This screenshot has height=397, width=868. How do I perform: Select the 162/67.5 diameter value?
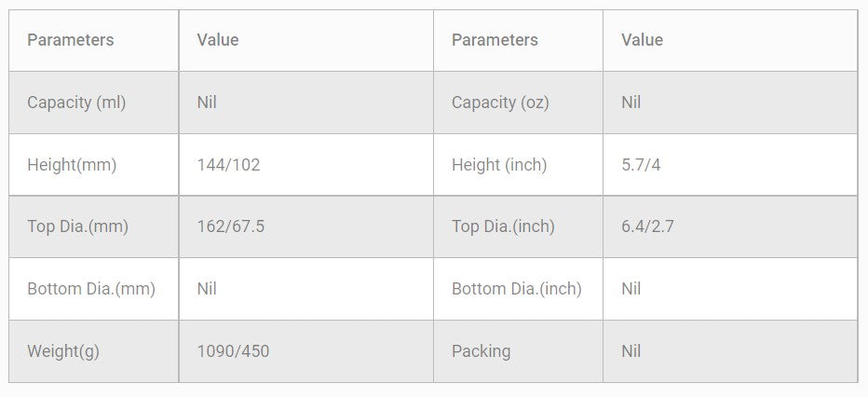(231, 226)
